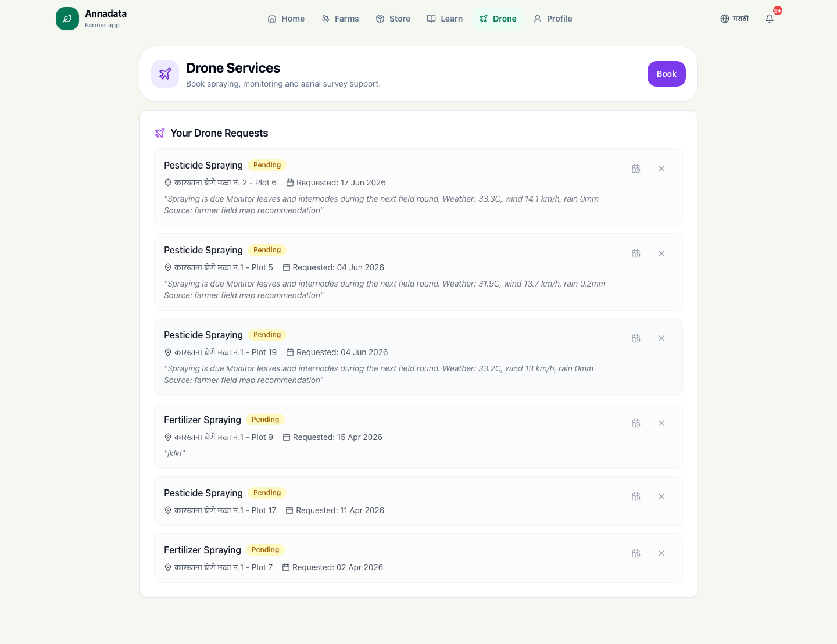Image resolution: width=837 pixels, height=644 pixels.
Task: Click the calendar icon beside 15 Apr 2026
Action: click(287, 437)
